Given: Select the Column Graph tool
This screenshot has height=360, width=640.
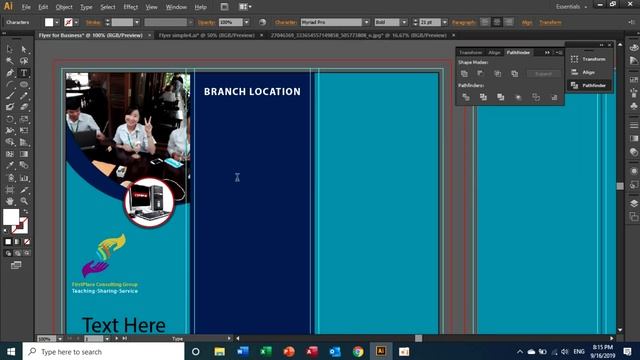Looking at the screenshot, I should click(x=24, y=178).
